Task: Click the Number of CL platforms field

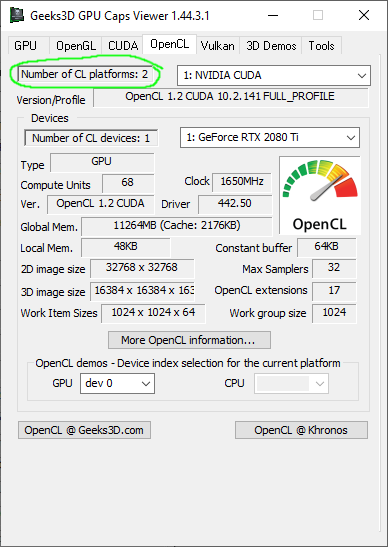Action: (x=85, y=74)
